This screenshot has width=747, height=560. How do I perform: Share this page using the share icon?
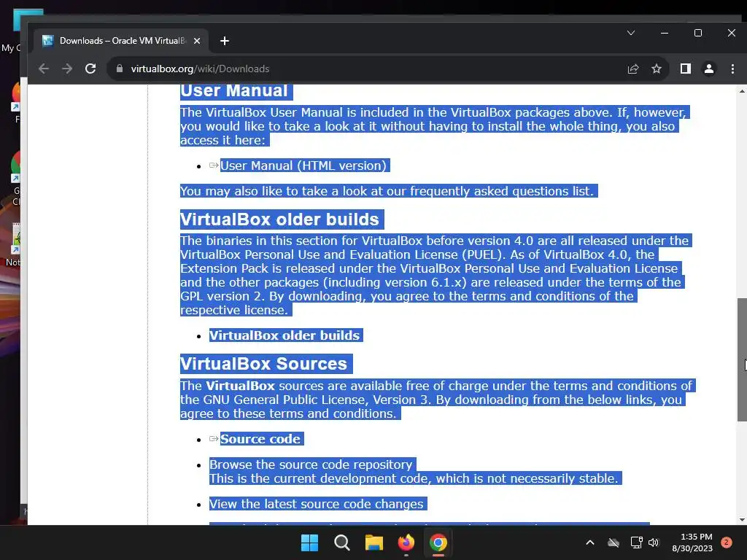(633, 69)
